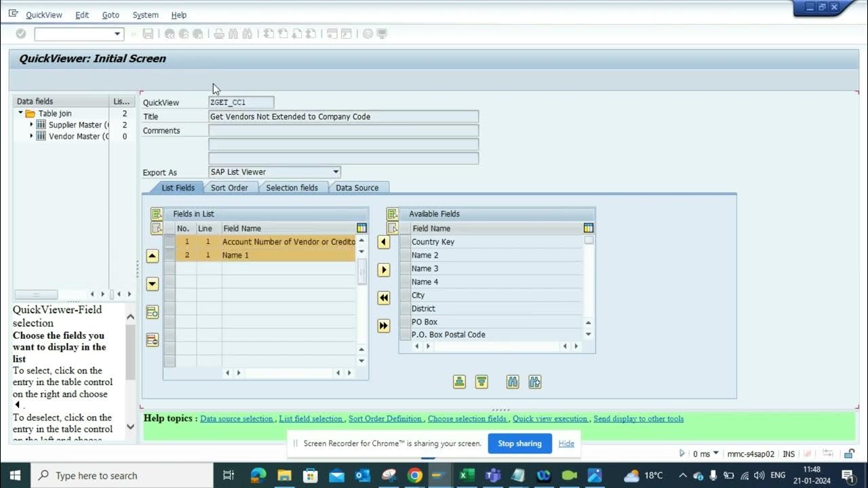Click the Title input field

click(x=343, y=117)
